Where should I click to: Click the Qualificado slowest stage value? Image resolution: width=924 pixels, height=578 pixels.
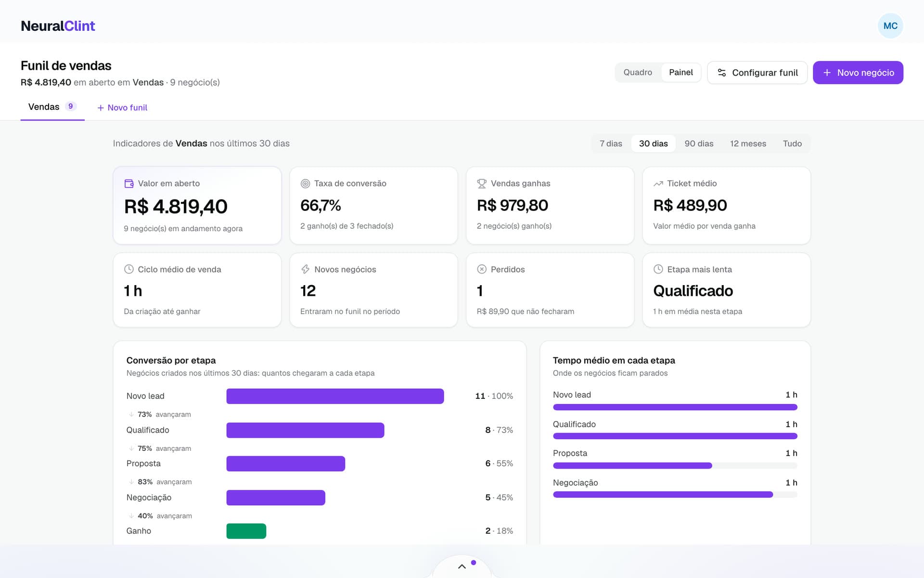pyautogui.click(x=693, y=291)
